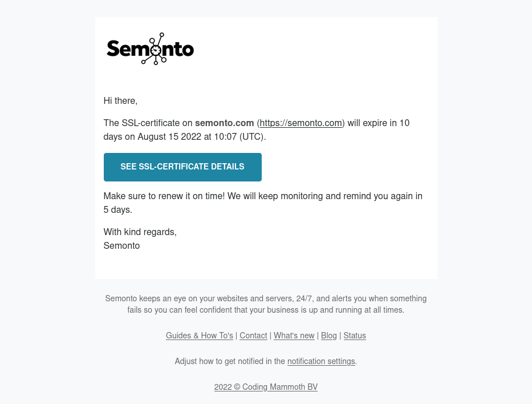Viewport: 532px width, 404px height.
Task: Open the Guides & How To's link
Action: coord(199,336)
